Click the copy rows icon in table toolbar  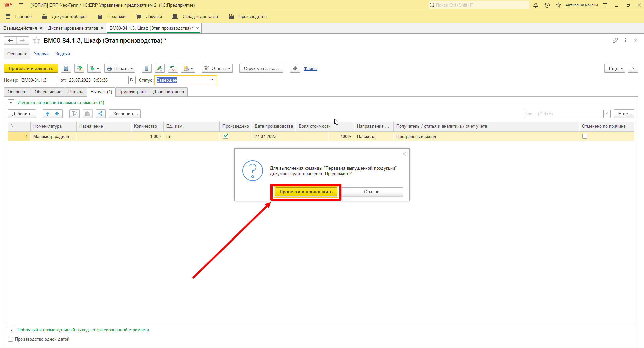[x=75, y=114]
